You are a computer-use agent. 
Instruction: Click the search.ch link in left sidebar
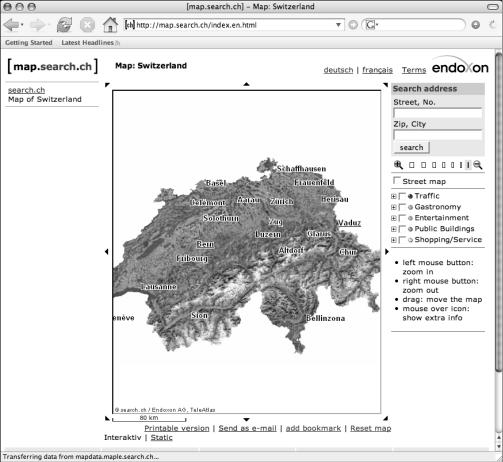pyautogui.click(x=26, y=90)
